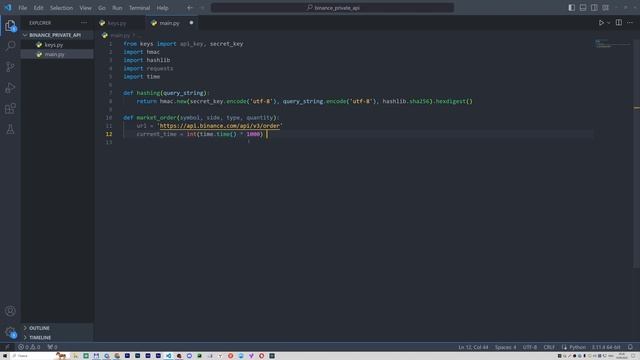Click the hashing function name
Screen dimensions: 640x360
tap(148, 93)
